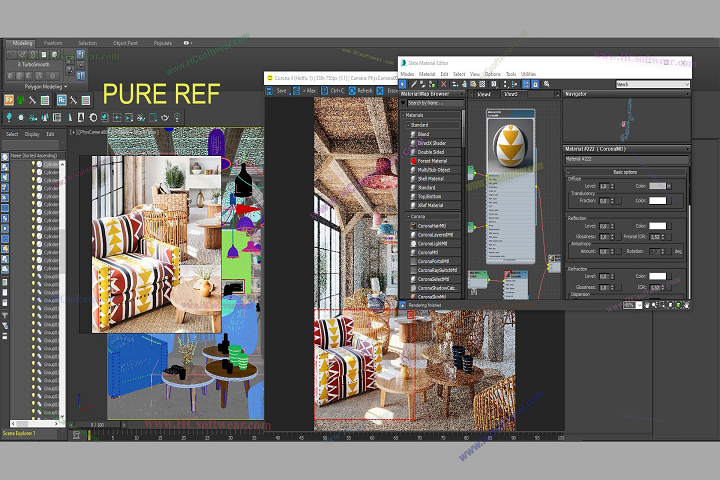Expand the Polygon Modeling dropdown
This screenshot has height=480, width=720.
(45, 86)
